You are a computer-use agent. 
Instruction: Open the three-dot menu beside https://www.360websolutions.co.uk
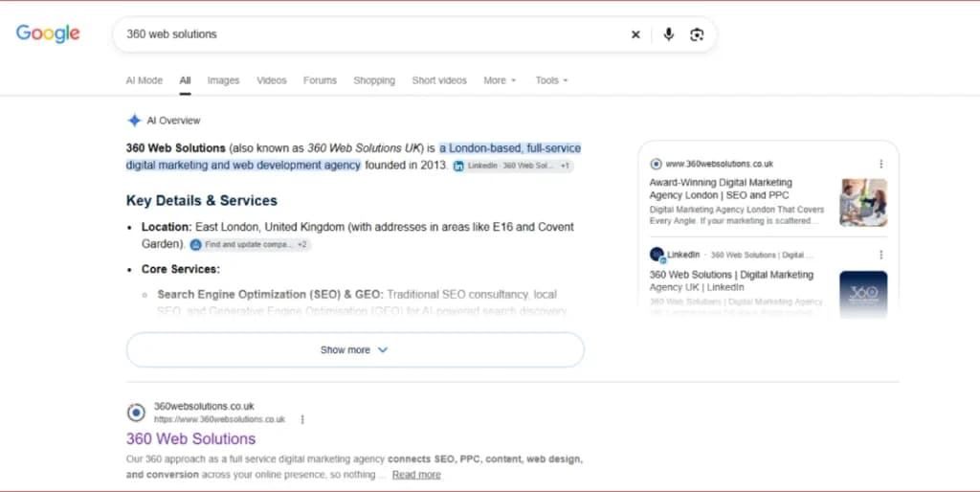[x=302, y=419]
